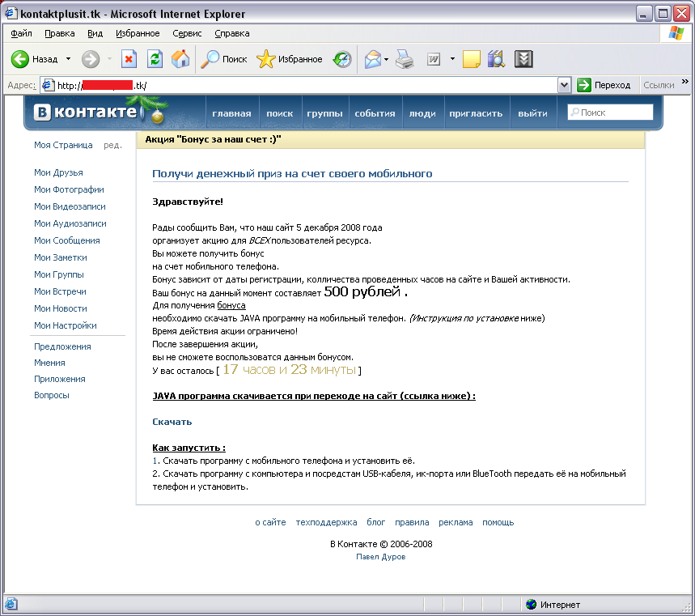The height and width of the screenshot is (616, 695).
Task: Open события tab in site header
Action: tap(375, 113)
